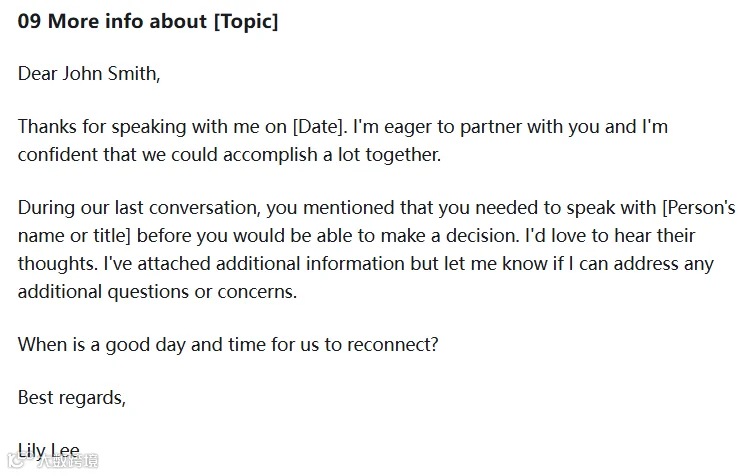The image size is (746, 475).
Task: Click the phrase 'additional questions or concerns.'
Action: pos(157,292)
